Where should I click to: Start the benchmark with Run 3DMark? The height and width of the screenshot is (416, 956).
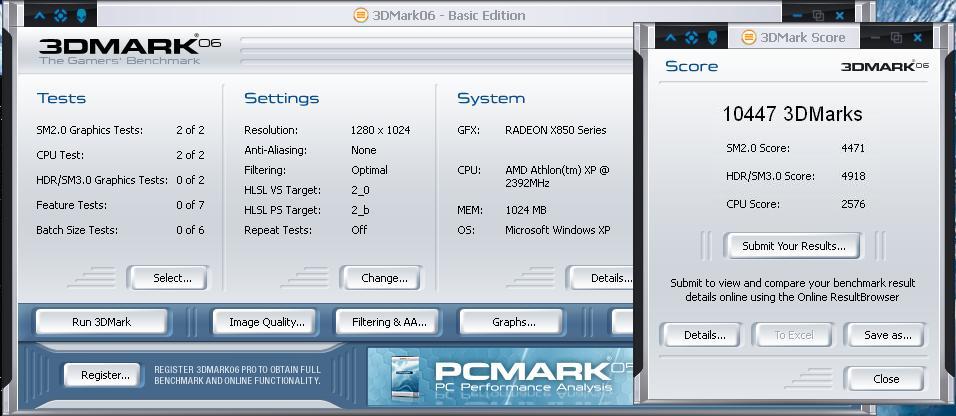point(101,322)
